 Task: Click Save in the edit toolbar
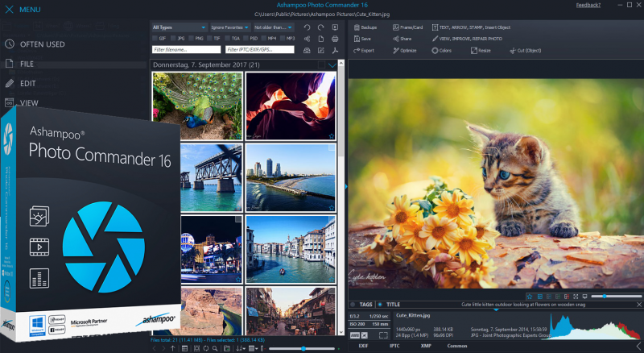coord(362,39)
